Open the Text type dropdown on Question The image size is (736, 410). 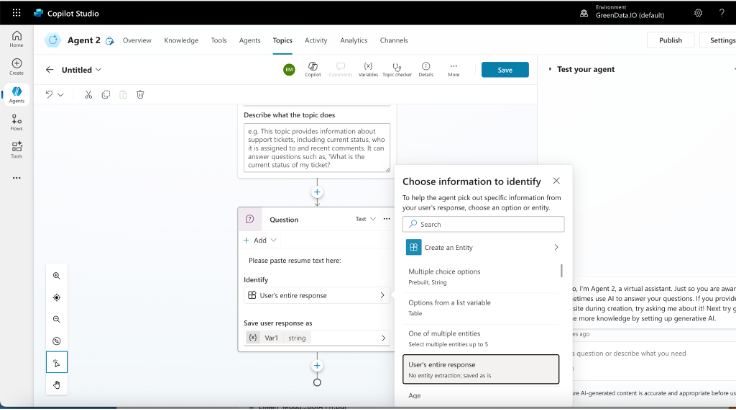366,219
